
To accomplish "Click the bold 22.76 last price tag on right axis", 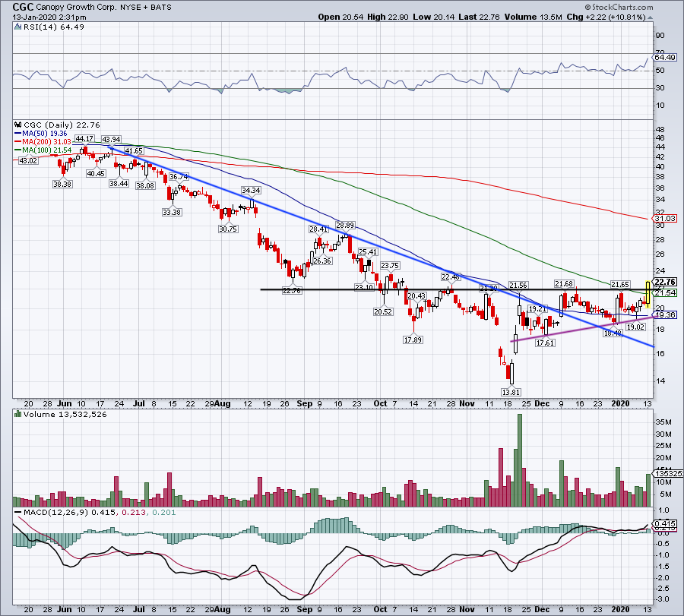I will click(665, 282).
